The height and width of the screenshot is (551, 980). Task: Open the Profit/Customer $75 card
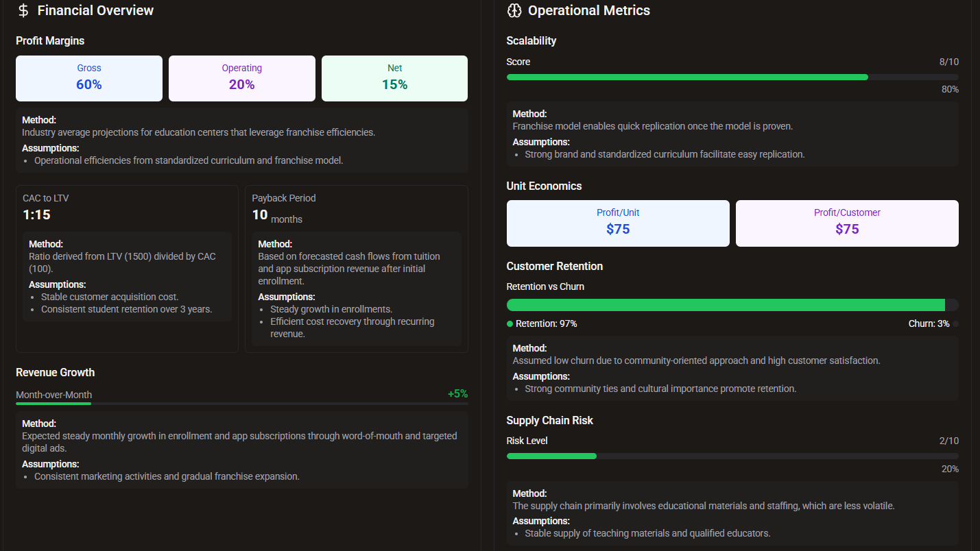pyautogui.click(x=847, y=223)
